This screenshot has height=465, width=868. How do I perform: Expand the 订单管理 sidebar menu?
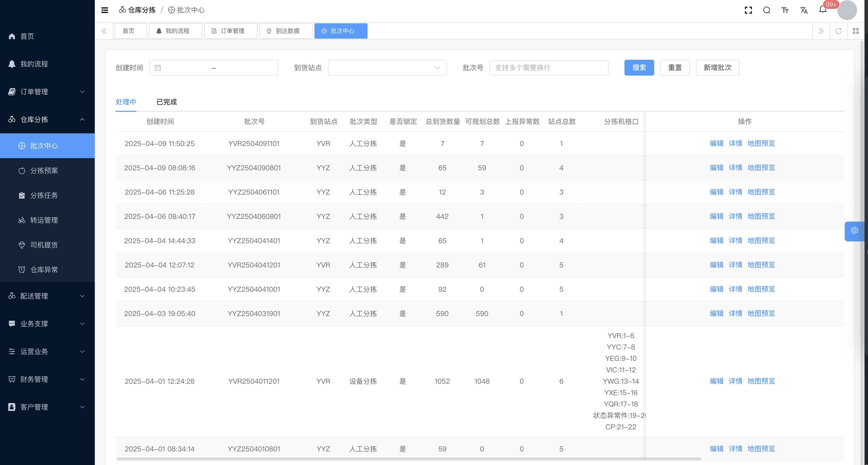pos(47,91)
